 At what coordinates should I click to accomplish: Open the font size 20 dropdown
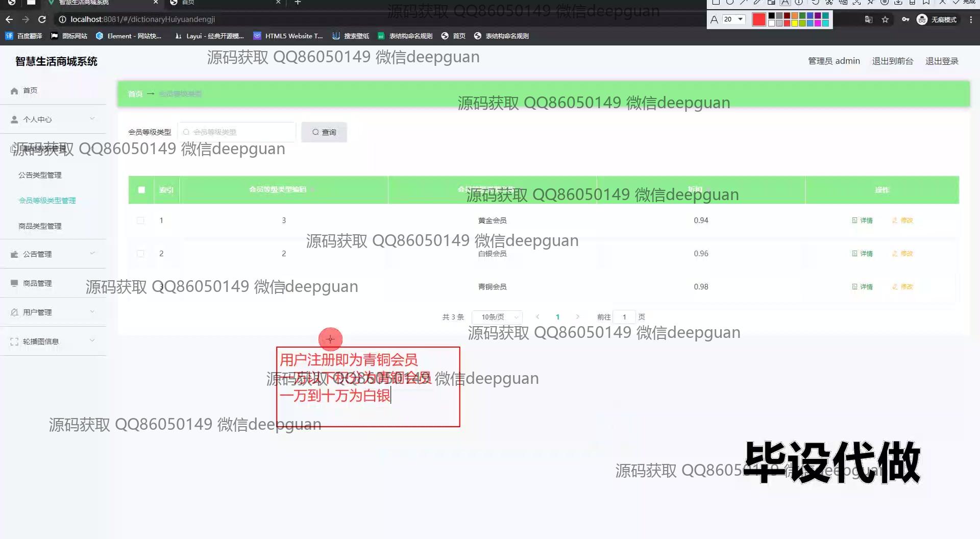tap(734, 19)
